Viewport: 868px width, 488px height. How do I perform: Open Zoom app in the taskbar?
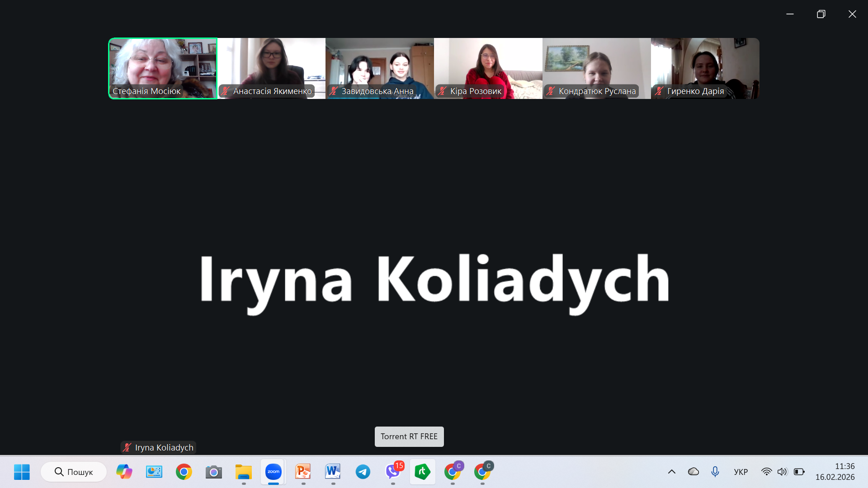pyautogui.click(x=273, y=472)
